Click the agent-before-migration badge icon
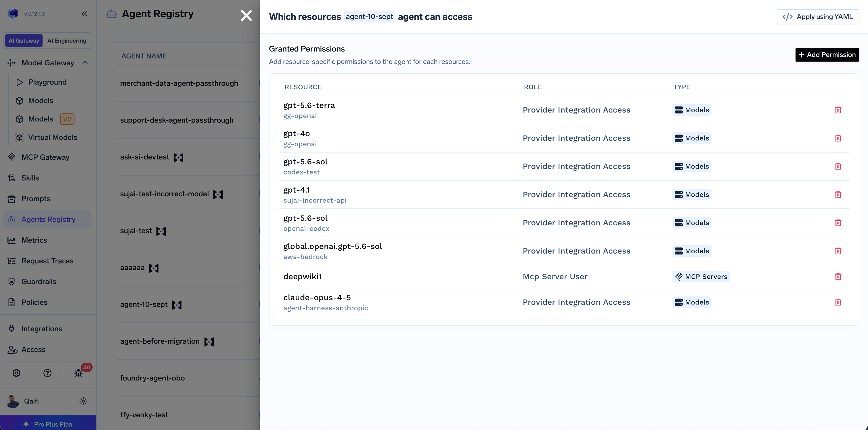 coord(209,342)
